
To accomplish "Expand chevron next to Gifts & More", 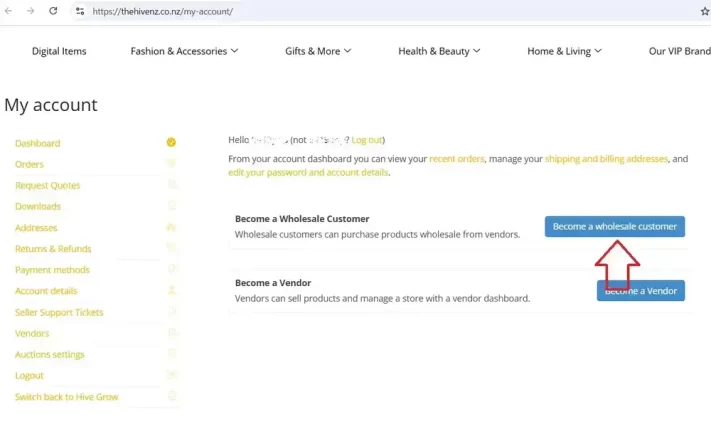I will (347, 51).
